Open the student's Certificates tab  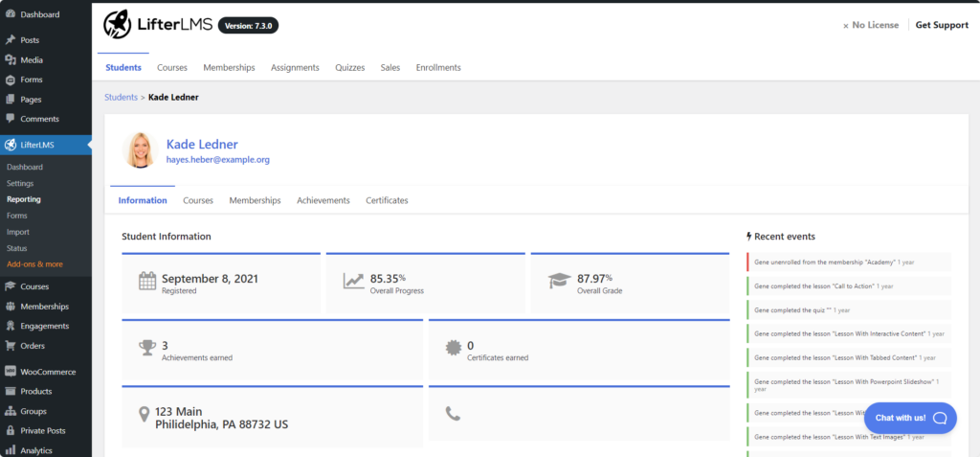387,200
